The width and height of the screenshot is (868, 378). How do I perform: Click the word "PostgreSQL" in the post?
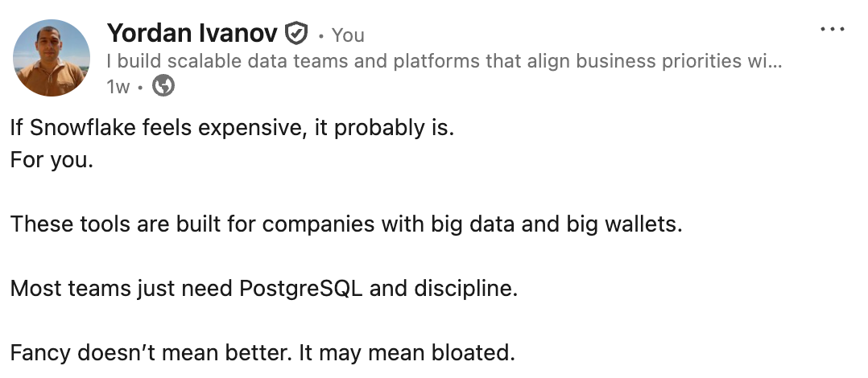300,289
